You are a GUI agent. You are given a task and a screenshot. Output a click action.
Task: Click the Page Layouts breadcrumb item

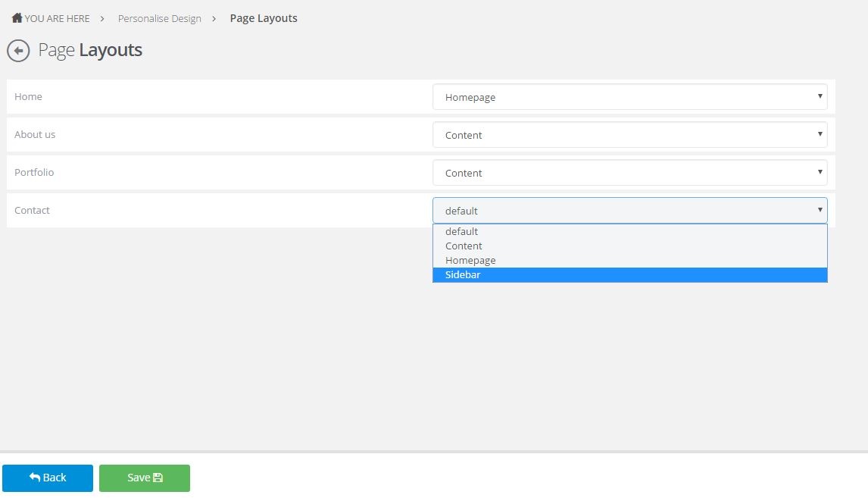point(264,18)
